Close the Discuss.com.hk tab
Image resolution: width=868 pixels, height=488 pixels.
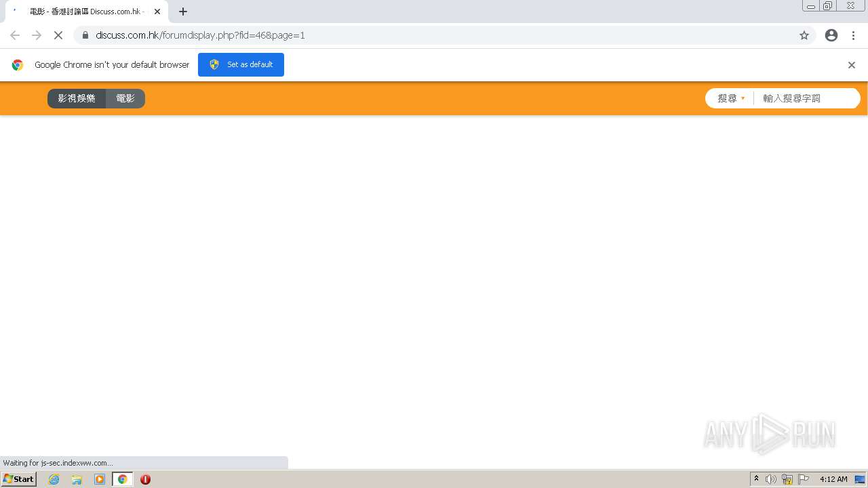pyautogui.click(x=157, y=12)
